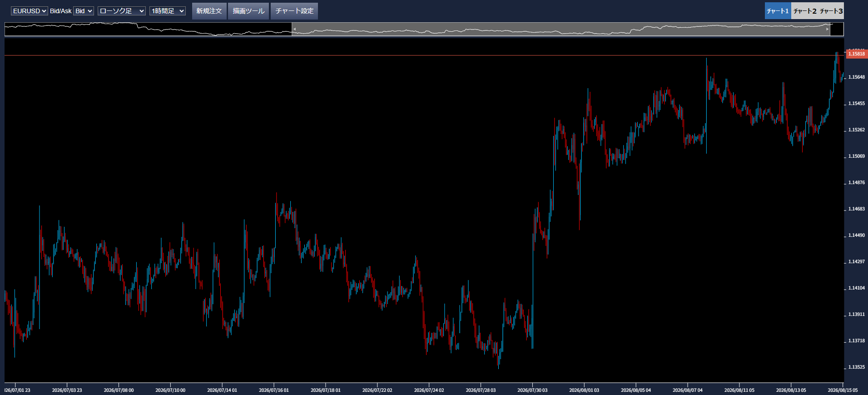Screen dimensions: 868x395
Task: Click the 1.13718 price axis label
Action: pyautogui.click(x=857, y=341)
